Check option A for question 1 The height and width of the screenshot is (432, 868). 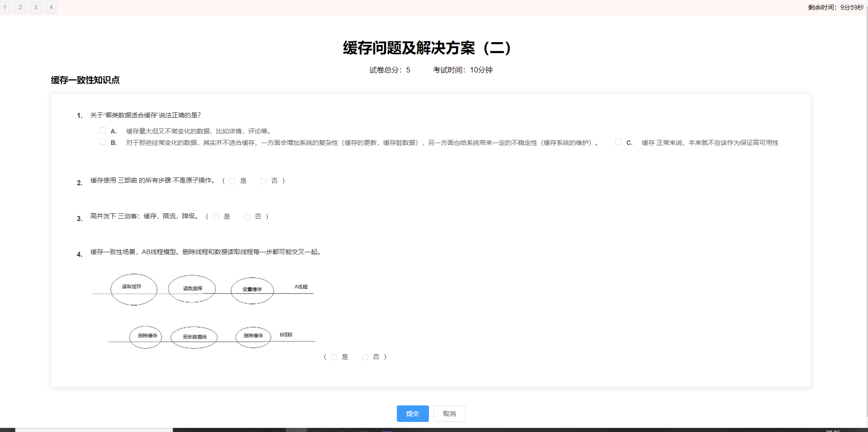pos(103,131)
